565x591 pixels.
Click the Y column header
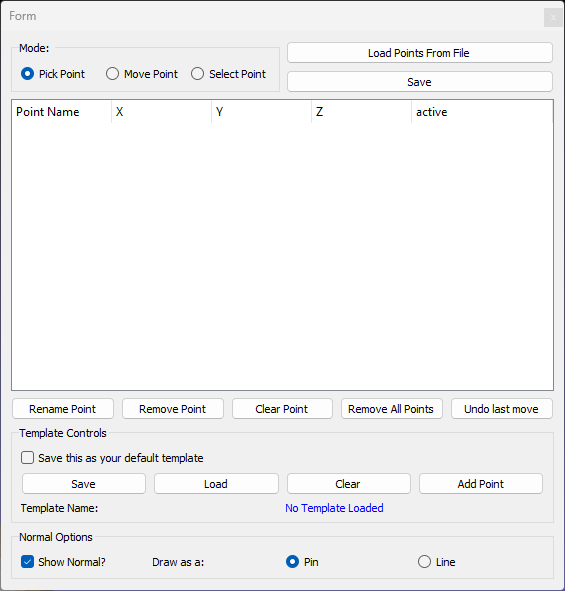click(261, 112)
